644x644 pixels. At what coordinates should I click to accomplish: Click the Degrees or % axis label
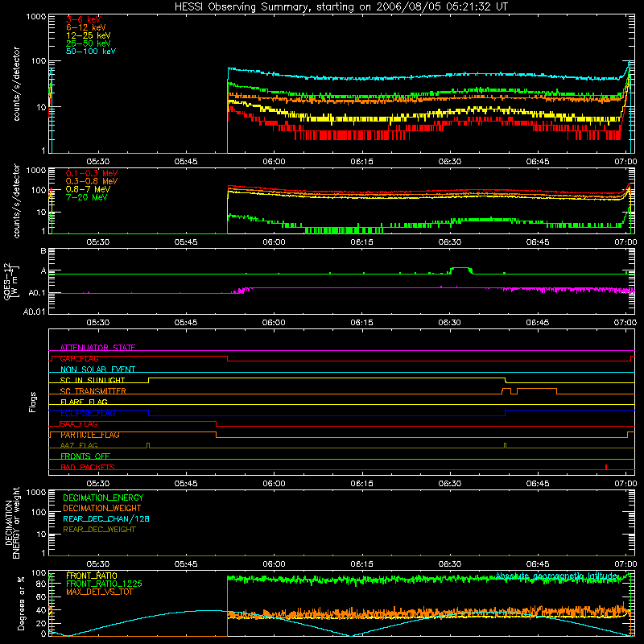point(21,603)
